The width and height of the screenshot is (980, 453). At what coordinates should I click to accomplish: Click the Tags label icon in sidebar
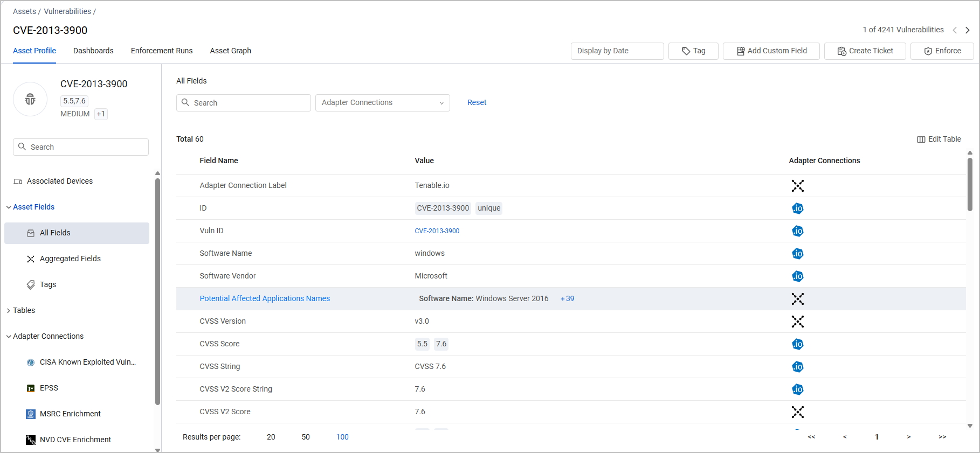tap(31, 285)
